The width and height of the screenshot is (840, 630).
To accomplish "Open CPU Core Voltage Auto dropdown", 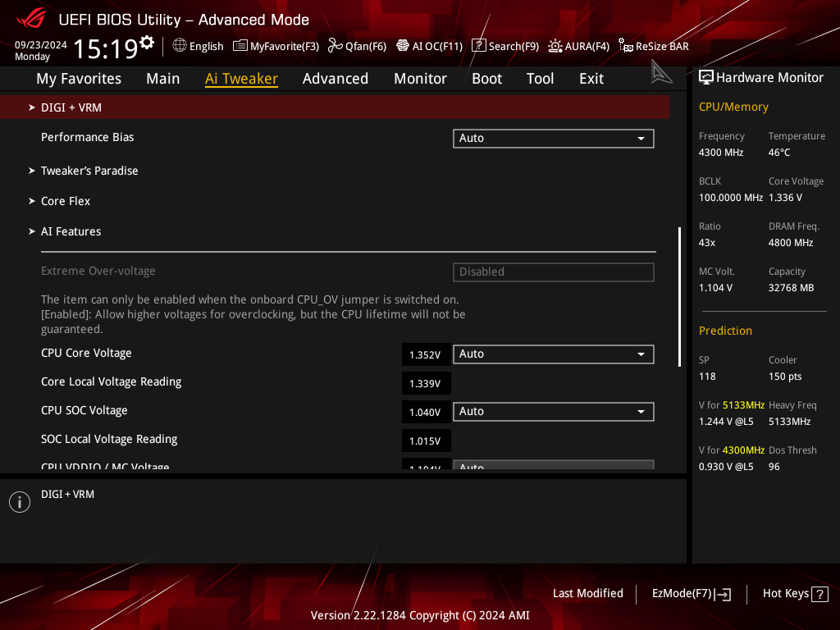I will click(x=554, y=354).
